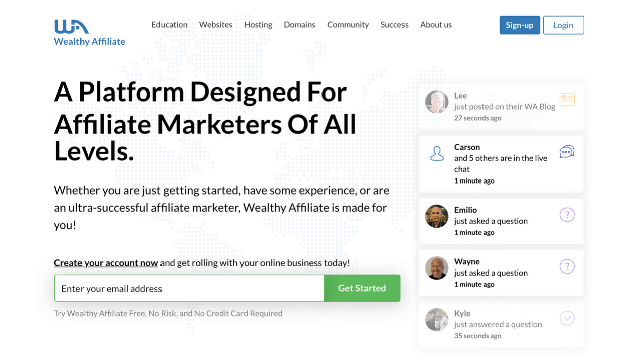Screen dimensions: 644x362
Task: Click the green Get Started button
Action: (x=362, y=288)
